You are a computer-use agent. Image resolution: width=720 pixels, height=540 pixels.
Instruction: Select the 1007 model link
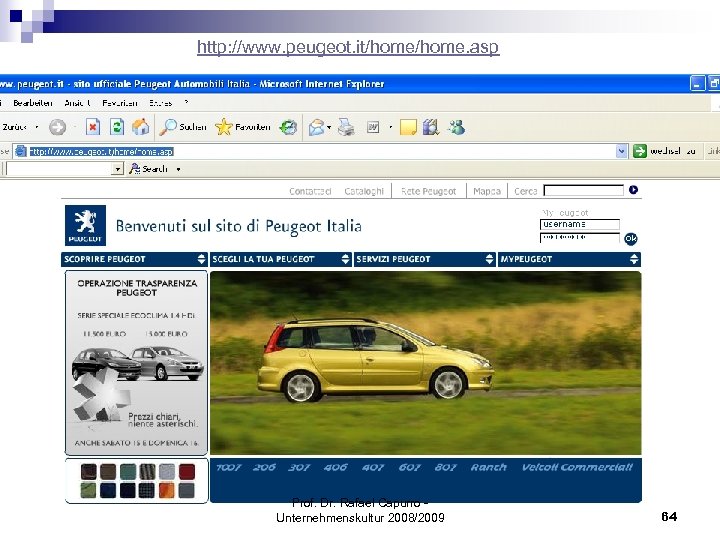pyautogui.click(x=228, y=467)
